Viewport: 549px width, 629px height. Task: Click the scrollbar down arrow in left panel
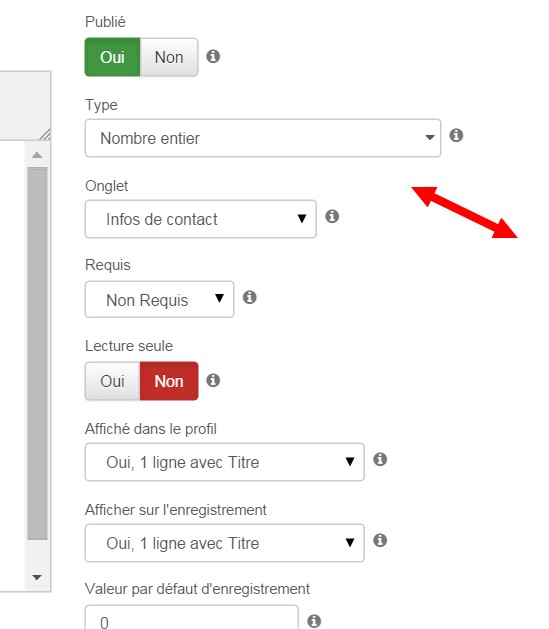tap(37, 577)
